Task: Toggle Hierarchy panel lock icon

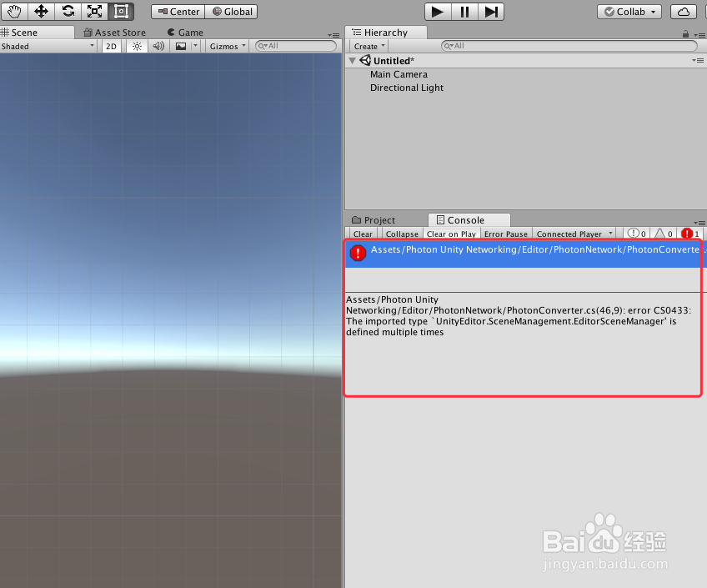Action: (685, 34)
